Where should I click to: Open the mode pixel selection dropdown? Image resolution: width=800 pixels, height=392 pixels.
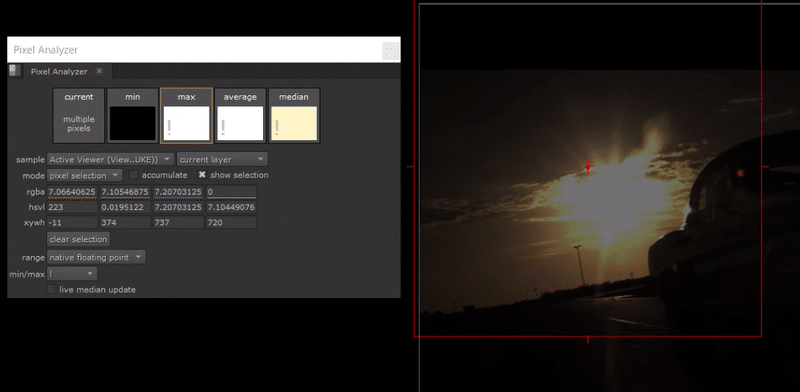coord(85,175)
